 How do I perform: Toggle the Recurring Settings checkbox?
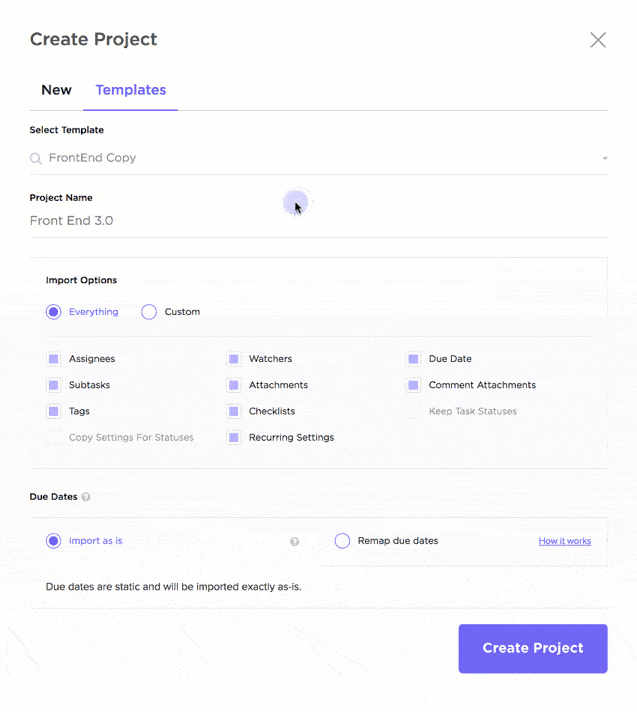click(233, 438)
